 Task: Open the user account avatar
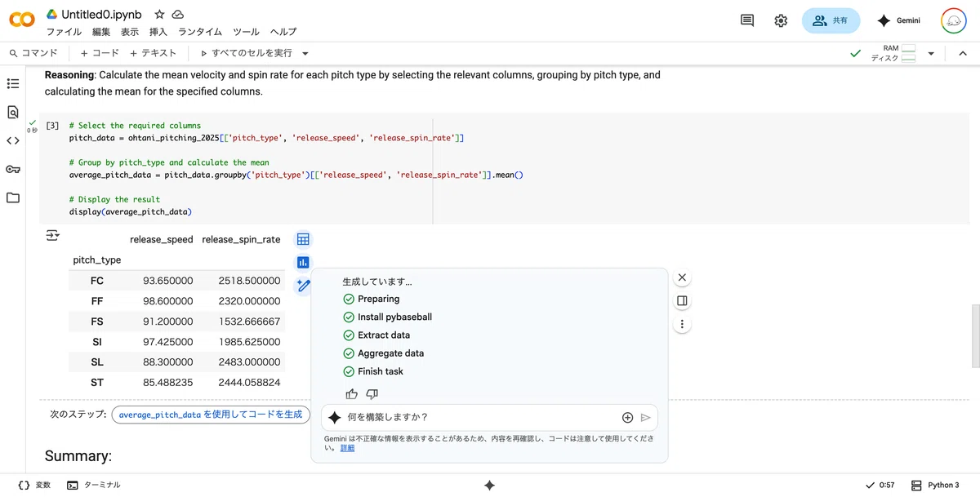point(954,21)
